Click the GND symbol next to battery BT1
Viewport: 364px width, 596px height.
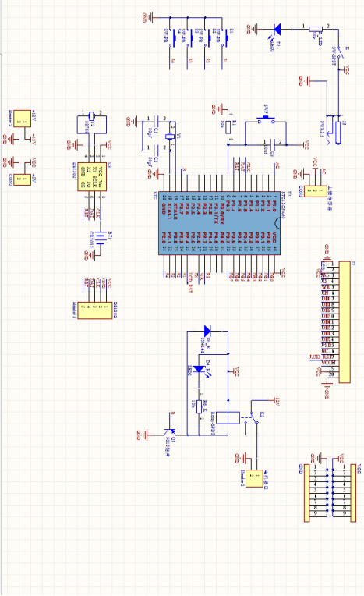coord(91,255)
